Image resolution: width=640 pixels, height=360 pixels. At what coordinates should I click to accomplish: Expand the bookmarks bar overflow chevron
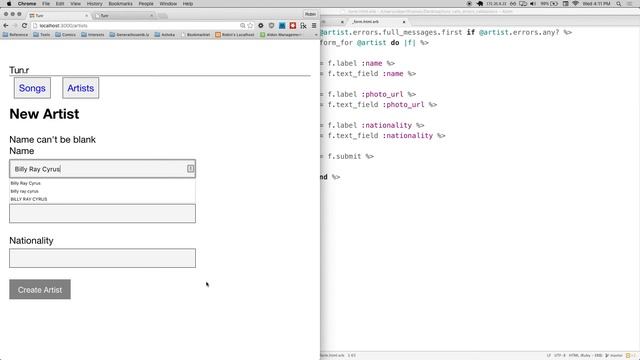[x=316, y=35]
